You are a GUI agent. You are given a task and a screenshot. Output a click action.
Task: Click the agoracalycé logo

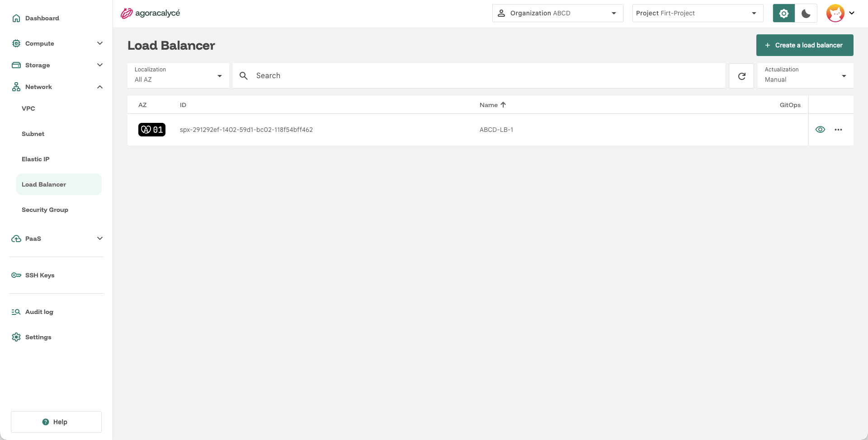[150, 13]
